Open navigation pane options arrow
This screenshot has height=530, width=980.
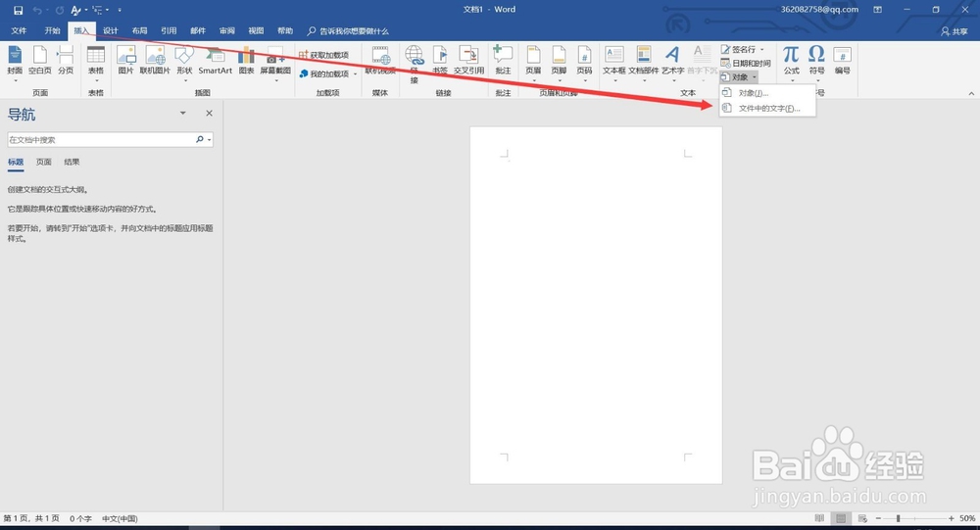tap(183, 113)
